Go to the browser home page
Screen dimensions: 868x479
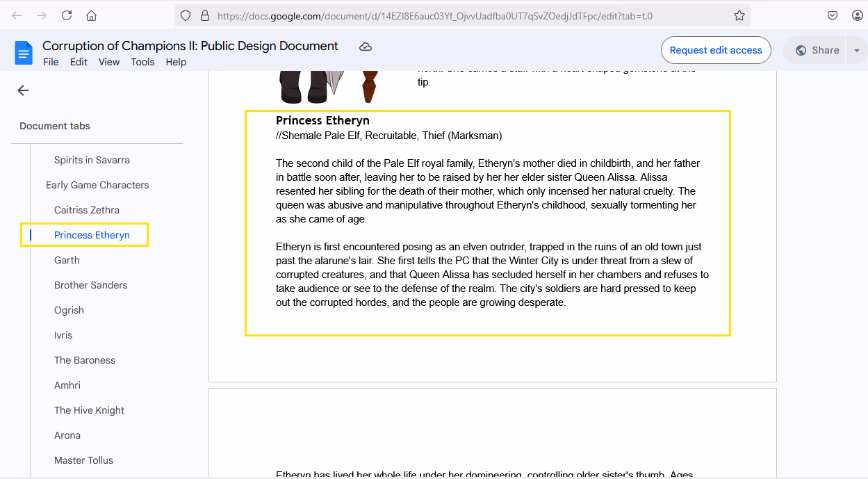[x=91, y=15]
